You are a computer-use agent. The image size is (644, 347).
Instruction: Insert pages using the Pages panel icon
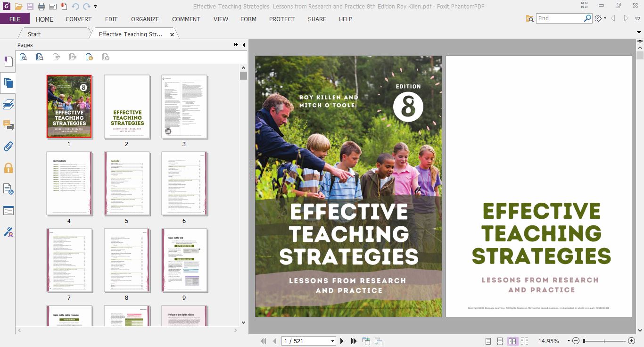click(x=89, y=57)
